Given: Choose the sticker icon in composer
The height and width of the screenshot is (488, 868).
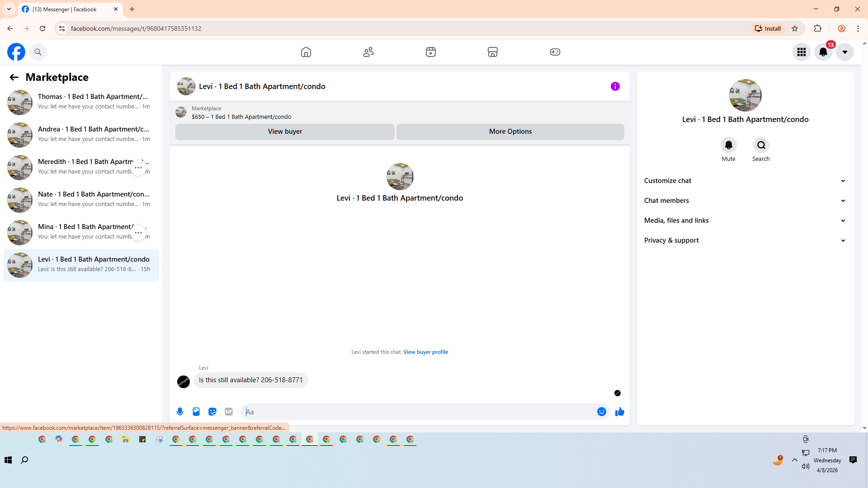Looking at the screenshot, I should [x=212, y=412].
